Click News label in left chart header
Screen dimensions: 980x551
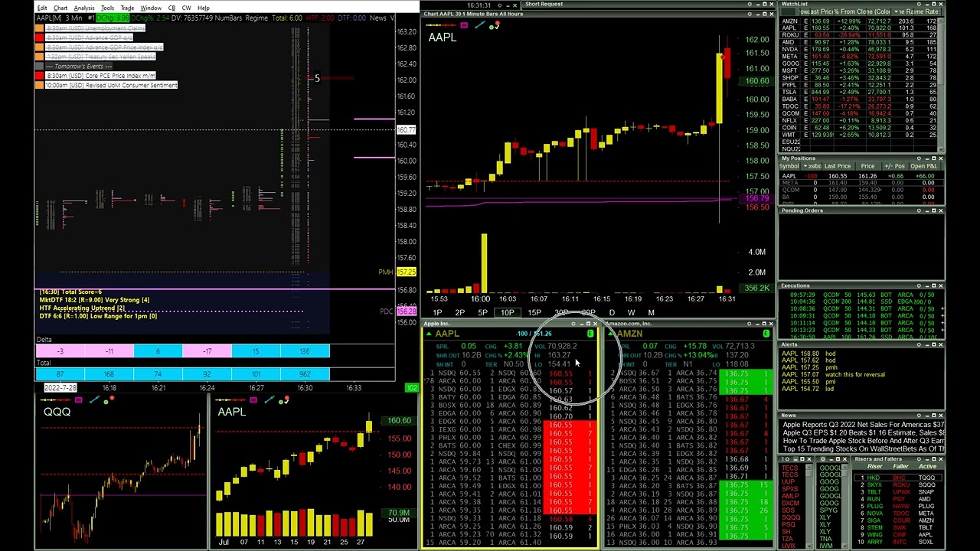pyautogui.click(x=377, y=18)
